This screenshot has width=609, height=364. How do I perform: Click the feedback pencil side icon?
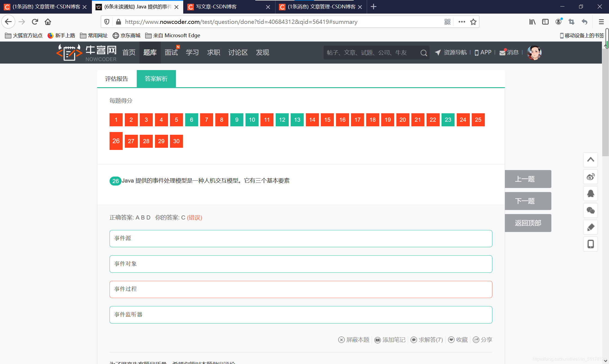pos(591,227)
